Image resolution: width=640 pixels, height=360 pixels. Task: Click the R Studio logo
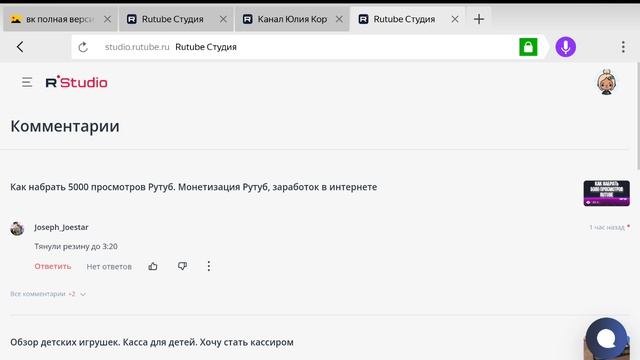click(76, 82)
